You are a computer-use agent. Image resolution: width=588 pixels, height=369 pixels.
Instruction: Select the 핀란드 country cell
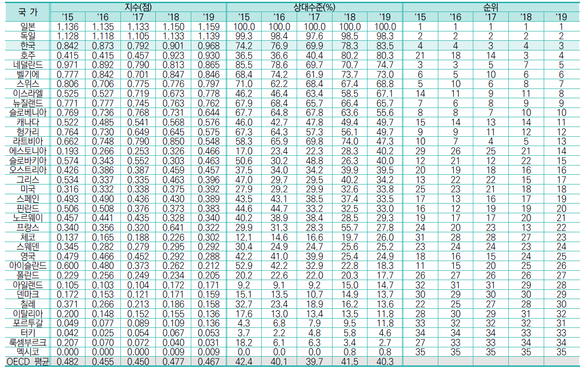click(x=27, y=208)
